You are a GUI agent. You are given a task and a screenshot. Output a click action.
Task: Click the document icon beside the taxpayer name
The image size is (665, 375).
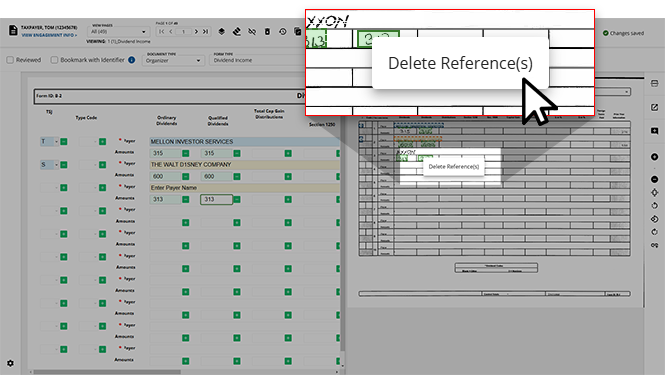pos(13,31)
